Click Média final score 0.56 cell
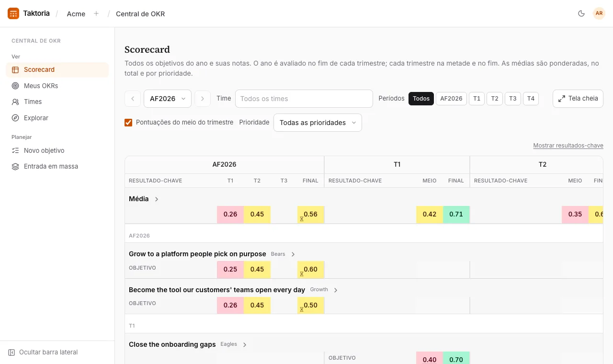 pos(311,215)
